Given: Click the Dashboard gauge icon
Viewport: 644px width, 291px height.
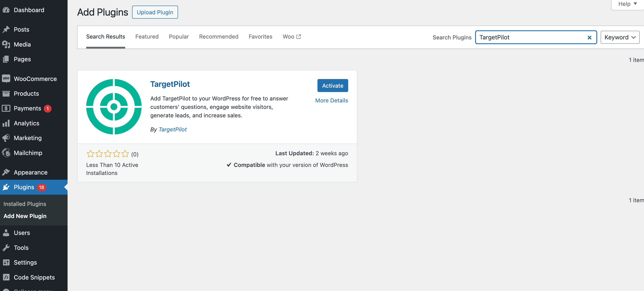Looking at the screenshot, I should pos(6,10).
